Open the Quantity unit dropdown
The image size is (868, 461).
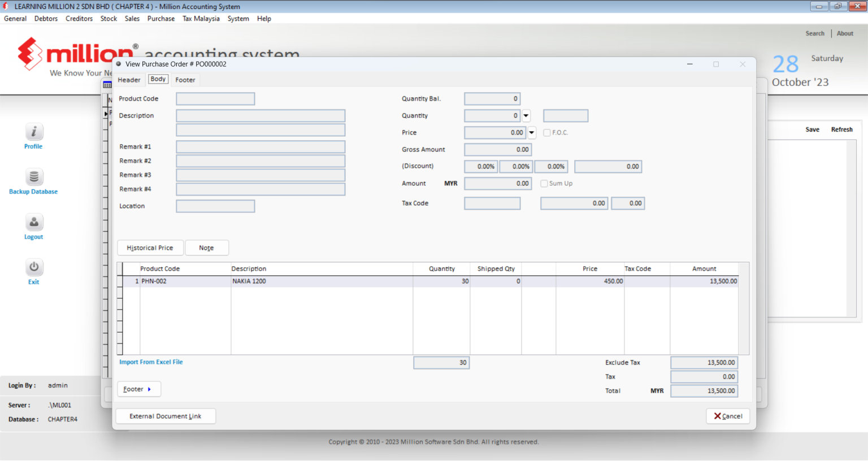[526, 115]
